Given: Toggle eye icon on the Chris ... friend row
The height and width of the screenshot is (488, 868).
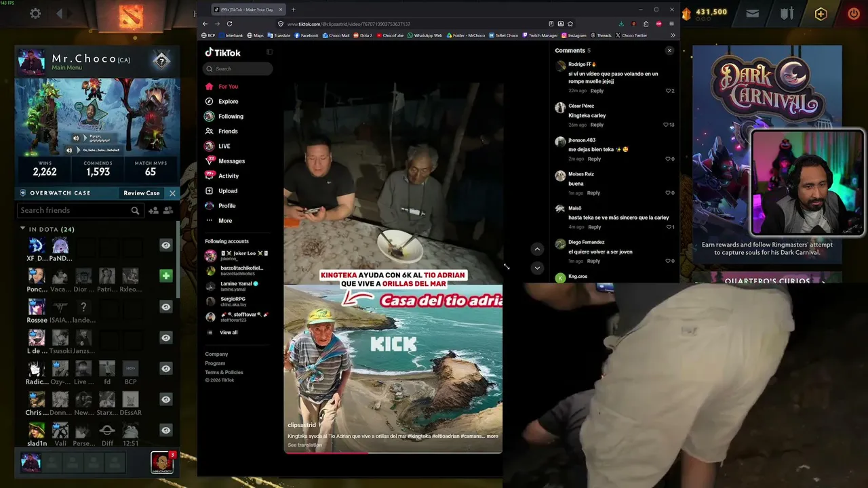Looking at the screenshot, I should tap(166, 399).
